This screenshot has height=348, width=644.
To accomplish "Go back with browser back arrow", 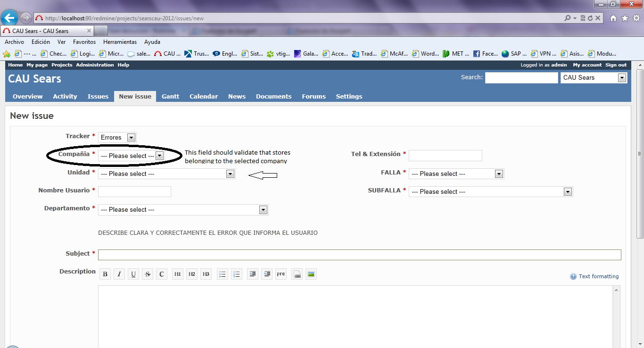I will (x=10, y=18).
